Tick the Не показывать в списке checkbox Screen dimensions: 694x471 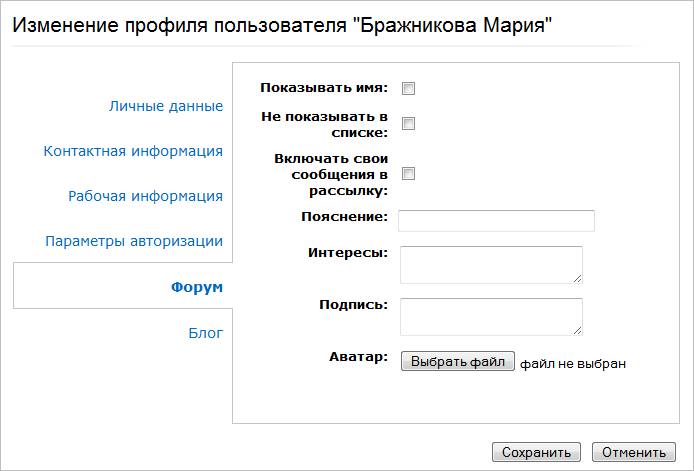coord(408,124)
